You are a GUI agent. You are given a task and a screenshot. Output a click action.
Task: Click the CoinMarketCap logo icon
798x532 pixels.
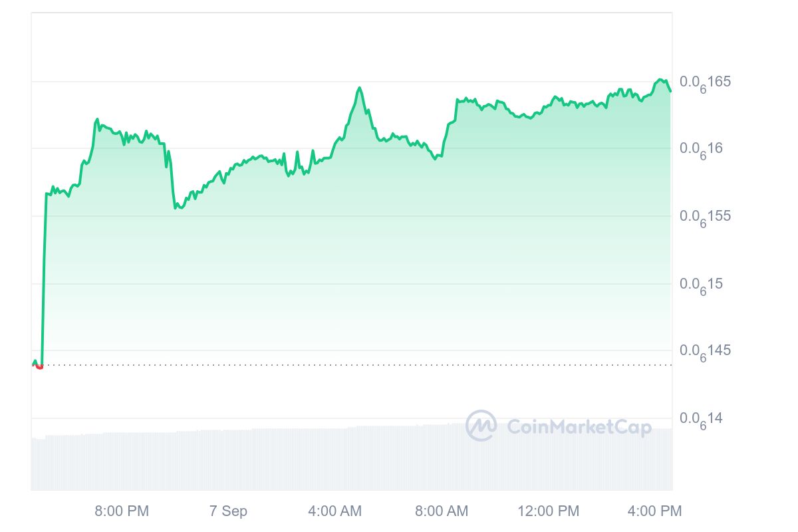click(481, 426)
